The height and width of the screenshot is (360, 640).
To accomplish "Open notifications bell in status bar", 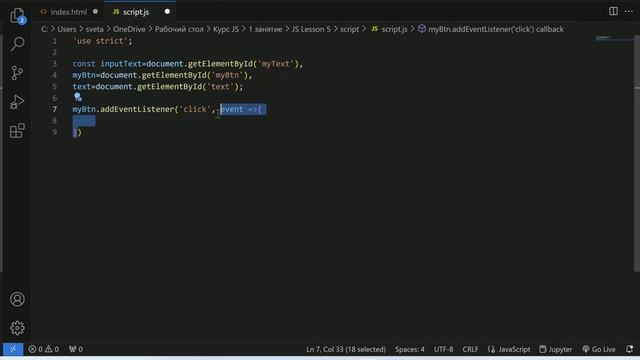I will click(x=629, y=349).
